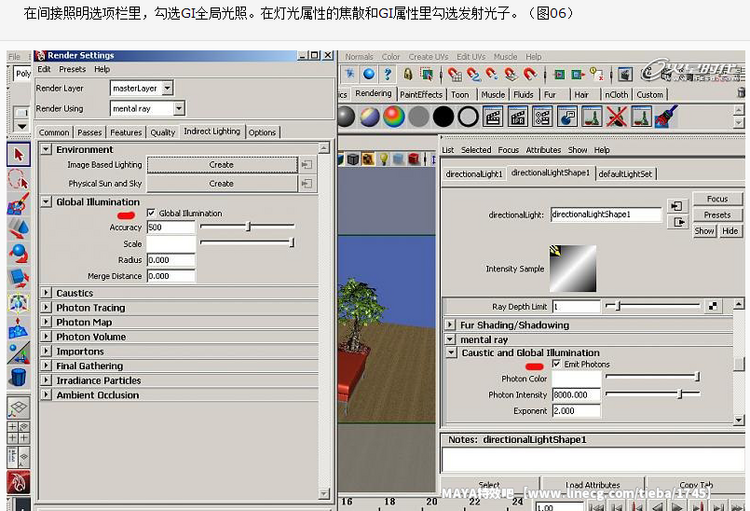The image size is (750, 511).
Task: Click the viewport light bulb icon
Action: coord(384,158)
